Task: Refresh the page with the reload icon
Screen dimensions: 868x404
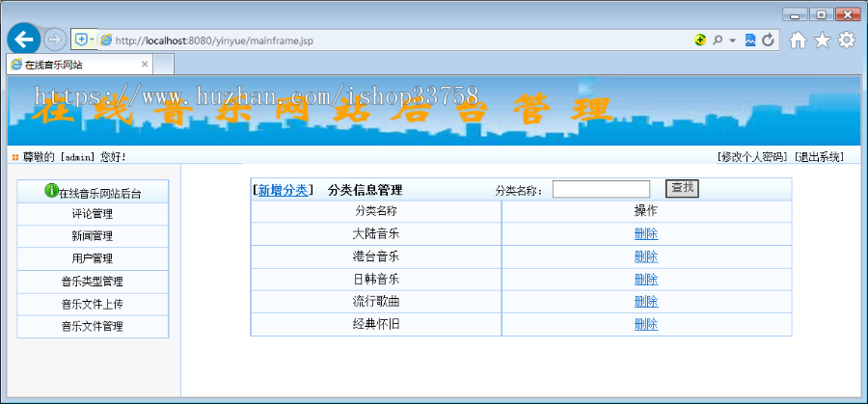Action: (x=768, y=40)
